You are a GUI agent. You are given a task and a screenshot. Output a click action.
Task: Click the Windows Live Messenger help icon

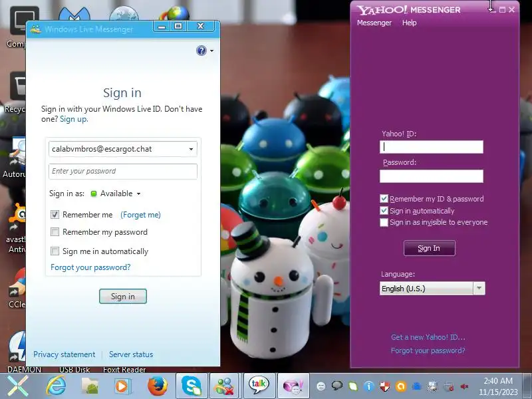[x=201, y=51]
